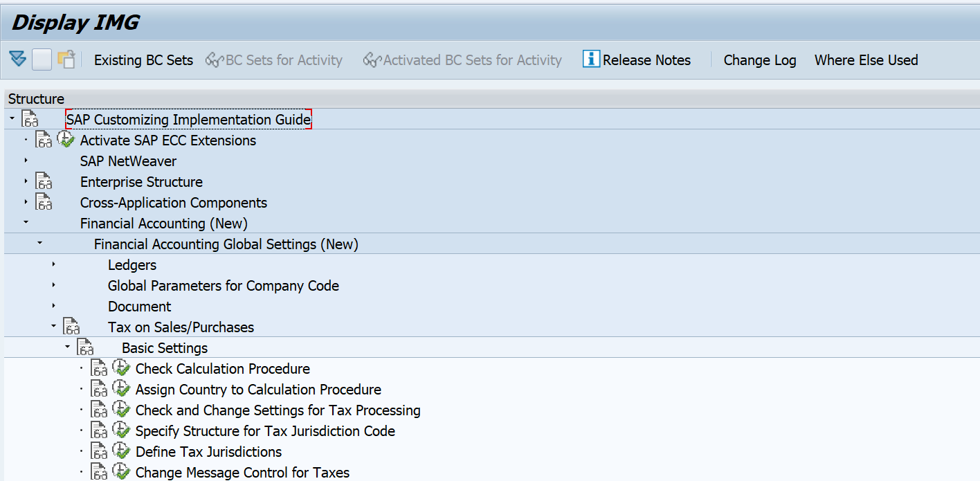Image resolution: width=980 pixels, height=481 pixels.
Task: Execute the Activate SAP ECC Extensions activity icon
Action: [x=66, y=140]
